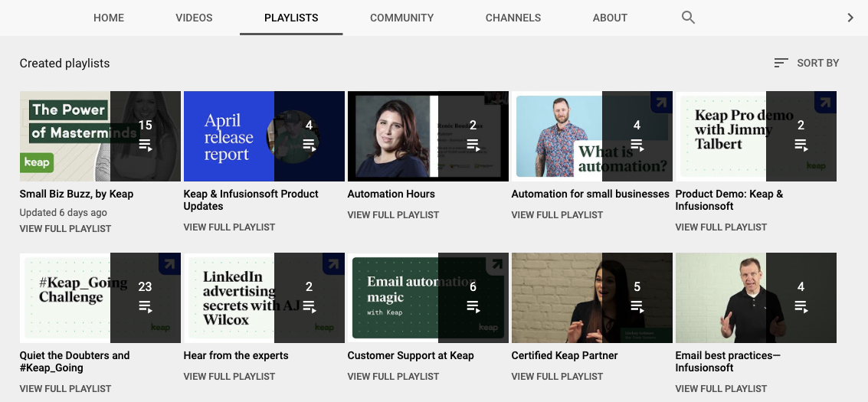
Task: Click playlist icon on Email automation magic thumbnail
Action: pos(473,306)
